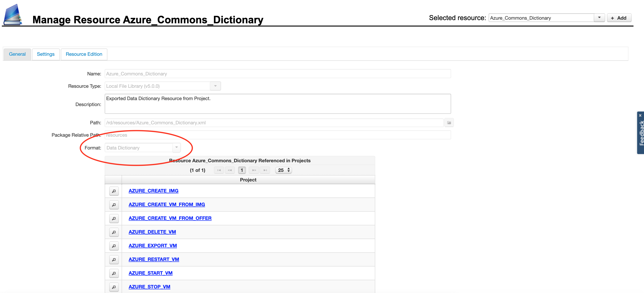644x293 pixels.
Task: Open the Format dropdown arrow
Action: (x=176, y=147)
